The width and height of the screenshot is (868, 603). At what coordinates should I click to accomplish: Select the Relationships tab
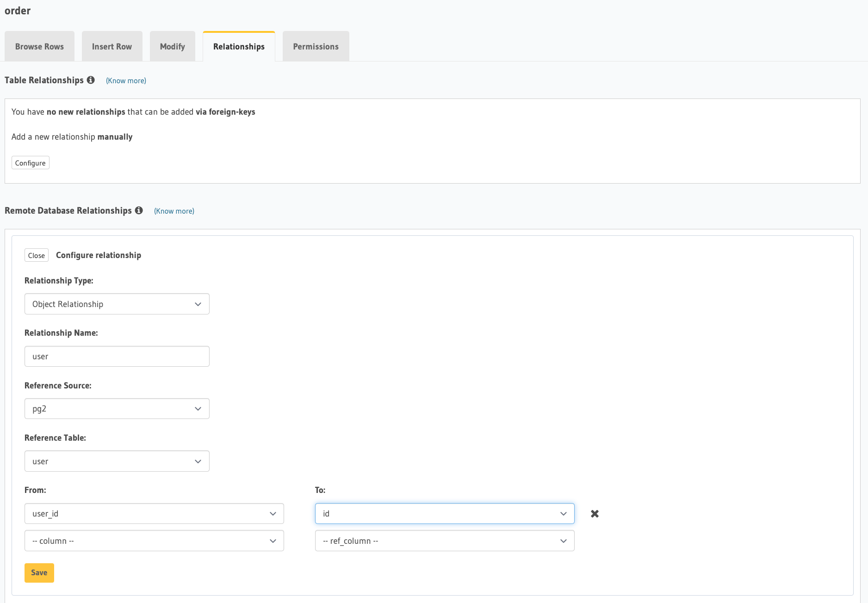click(x=239, y=46)
